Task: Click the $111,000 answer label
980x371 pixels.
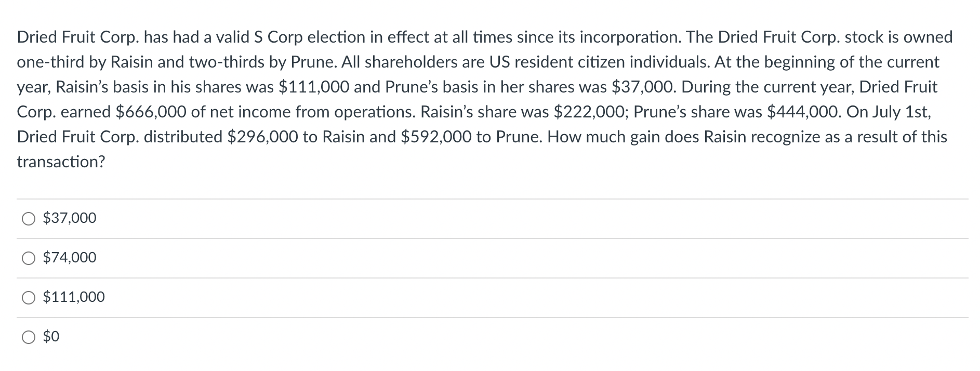Action: pyautogui.click(x=73, y=297)
